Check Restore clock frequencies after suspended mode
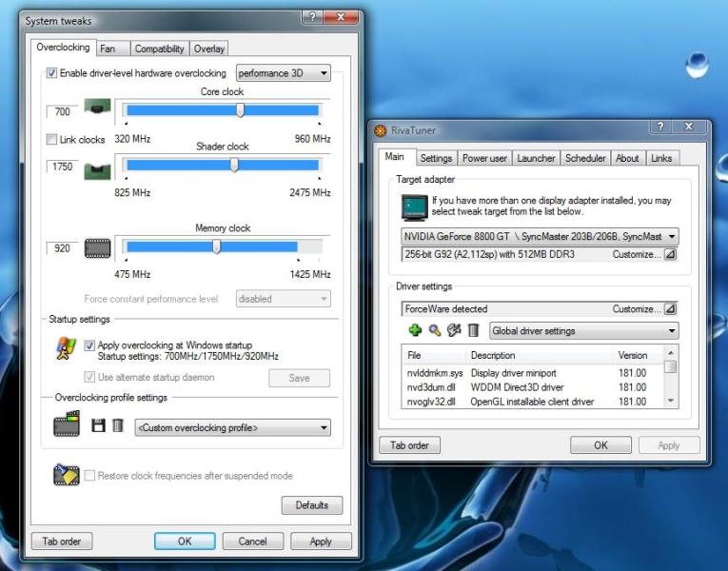The image size is (728, 571). tap(89, 476)
